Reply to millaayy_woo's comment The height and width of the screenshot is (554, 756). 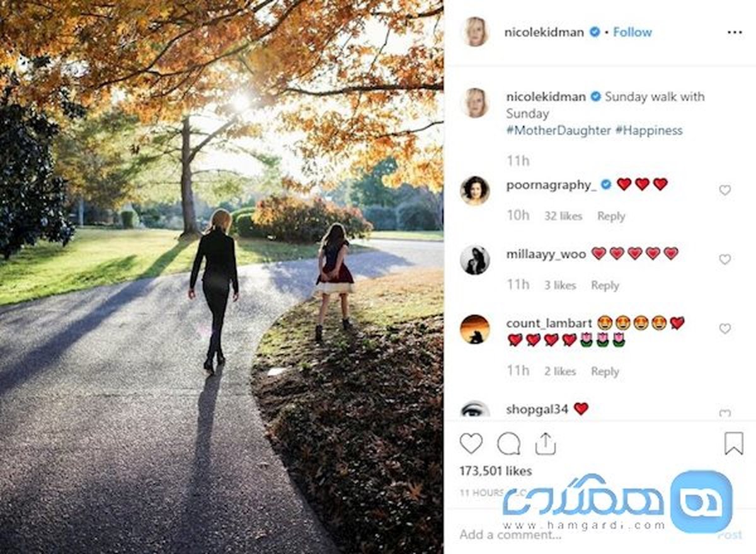[605, 285]
